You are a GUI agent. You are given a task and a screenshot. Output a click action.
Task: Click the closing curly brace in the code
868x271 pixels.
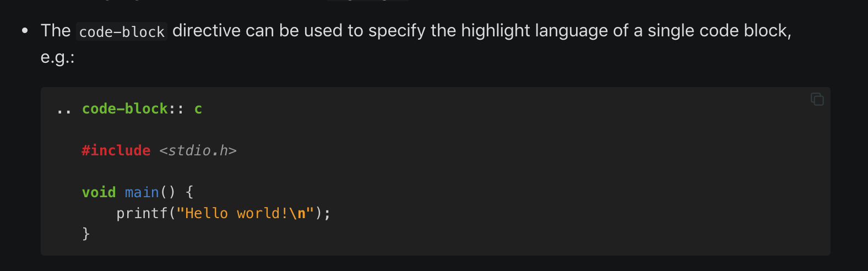(x=86, y=234)
